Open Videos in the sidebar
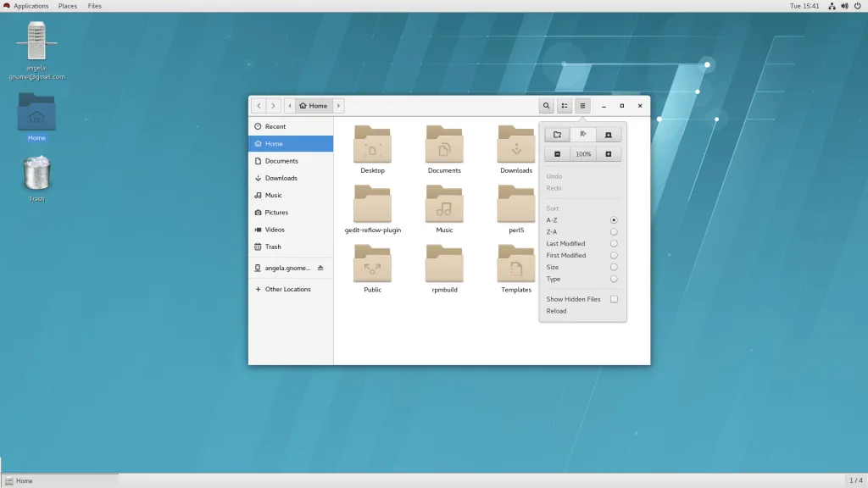The image size is (868, 488). (291, 230)
